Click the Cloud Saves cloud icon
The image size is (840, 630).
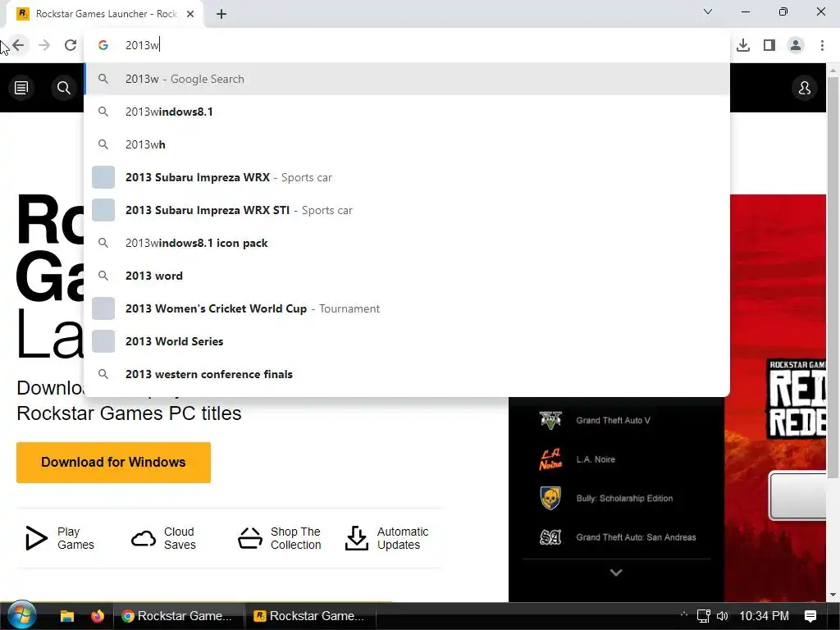(x=143, y=538)
